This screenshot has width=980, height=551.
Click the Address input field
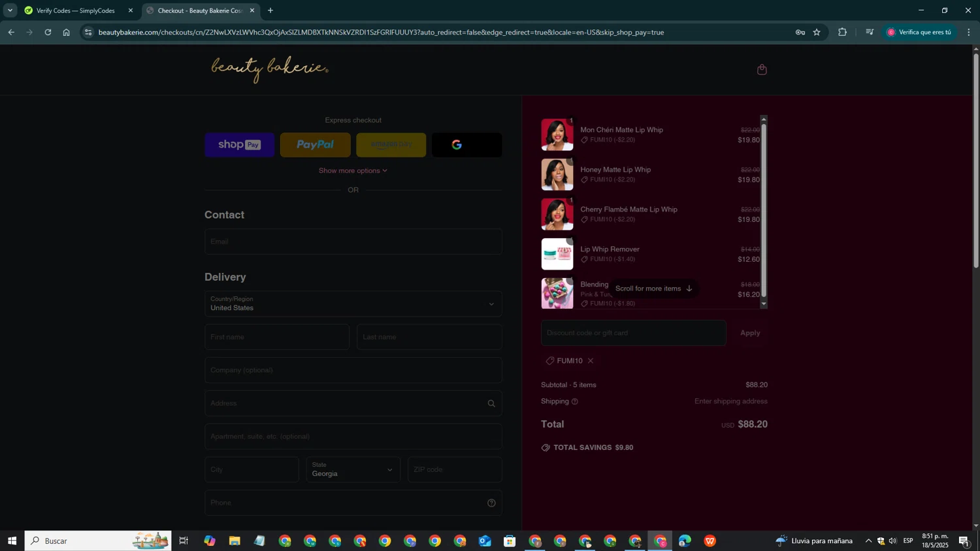pos(353,403)
